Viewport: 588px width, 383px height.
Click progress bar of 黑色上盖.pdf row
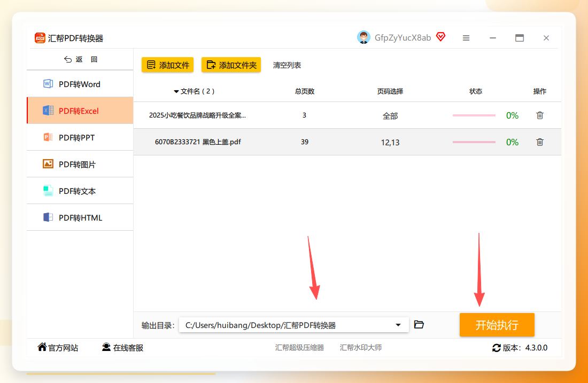point(474,142)
